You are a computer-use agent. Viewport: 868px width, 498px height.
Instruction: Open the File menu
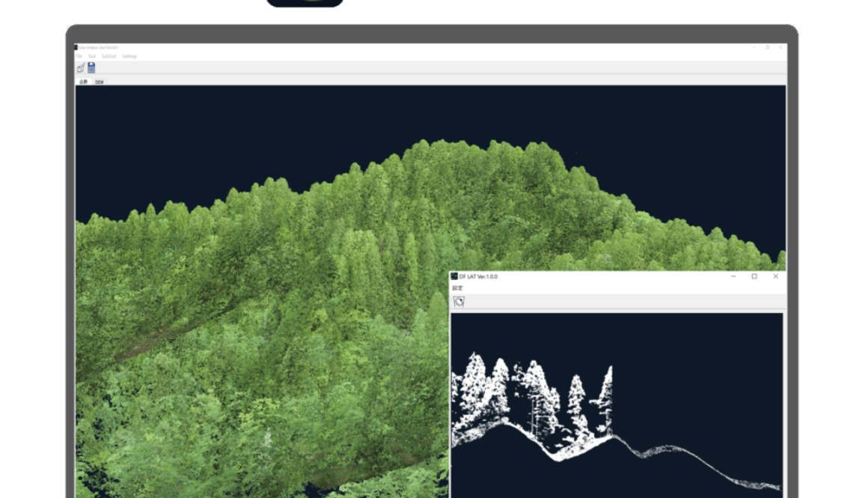79,56
